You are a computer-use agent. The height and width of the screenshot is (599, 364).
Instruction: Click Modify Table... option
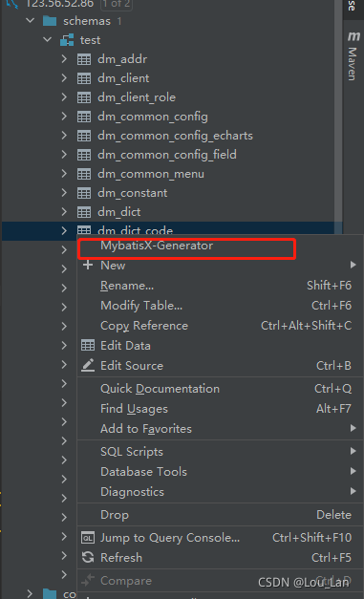pyautogui.click(x=220, y=305)
